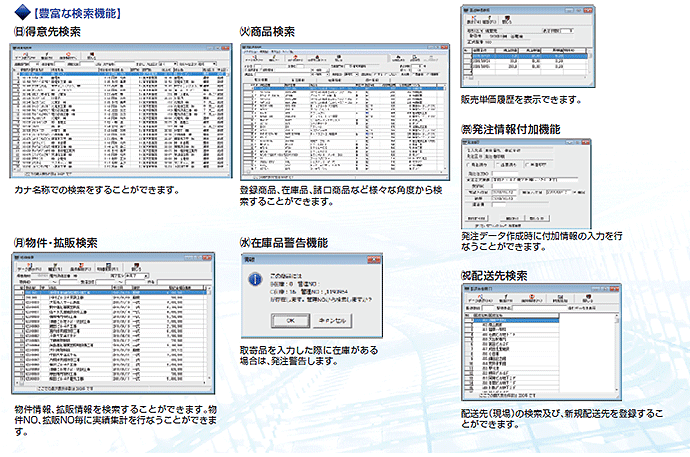Viewport: 690px width, 457px height.
Task: Open the dropdown in property search filter row
Action: click(x=137, y=276)
